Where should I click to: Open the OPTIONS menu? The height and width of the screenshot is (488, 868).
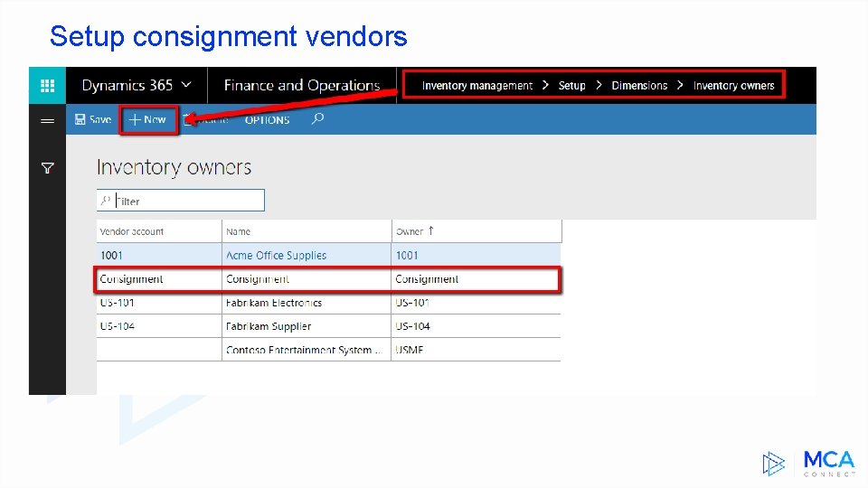click(x=267, y=120)
